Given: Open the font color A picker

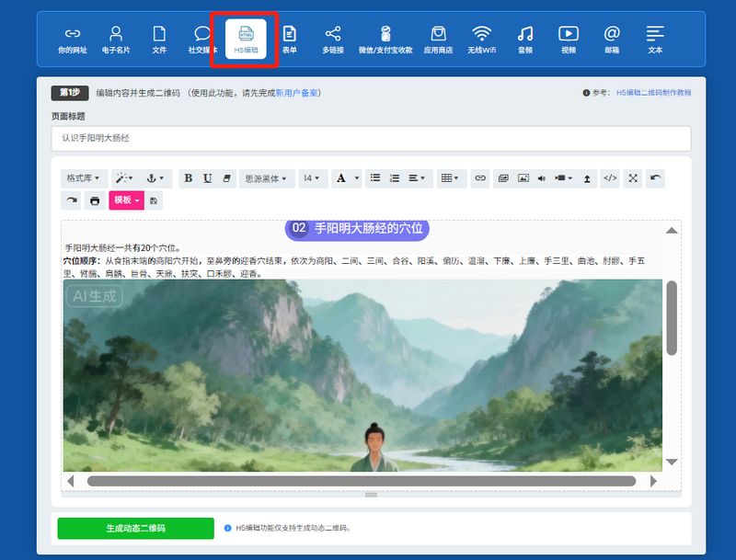Looking at the screenshot, I should coord(346,178).
